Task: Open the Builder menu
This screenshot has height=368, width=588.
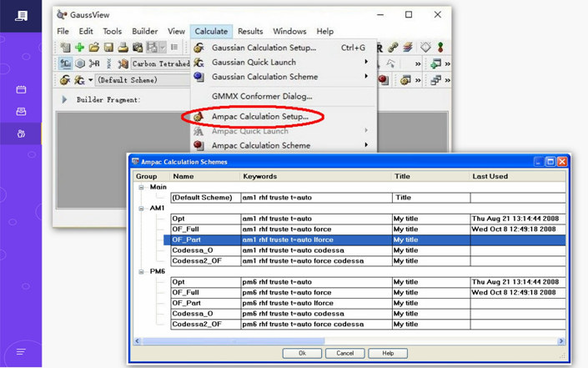Action: (x=145, y=31)
